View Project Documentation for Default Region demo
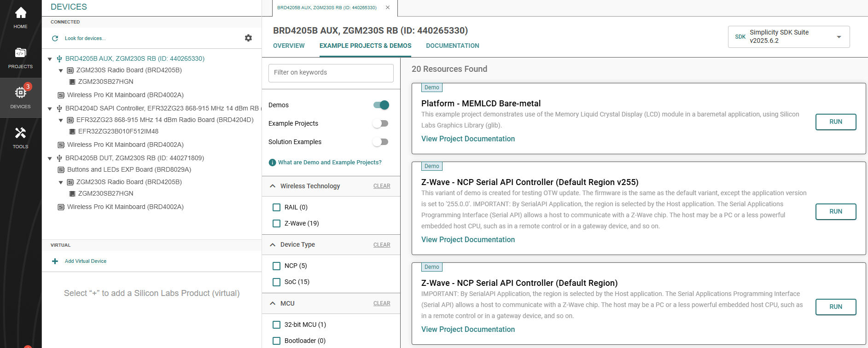This screenshot has width=868, height=348. (x=468, y=330)
